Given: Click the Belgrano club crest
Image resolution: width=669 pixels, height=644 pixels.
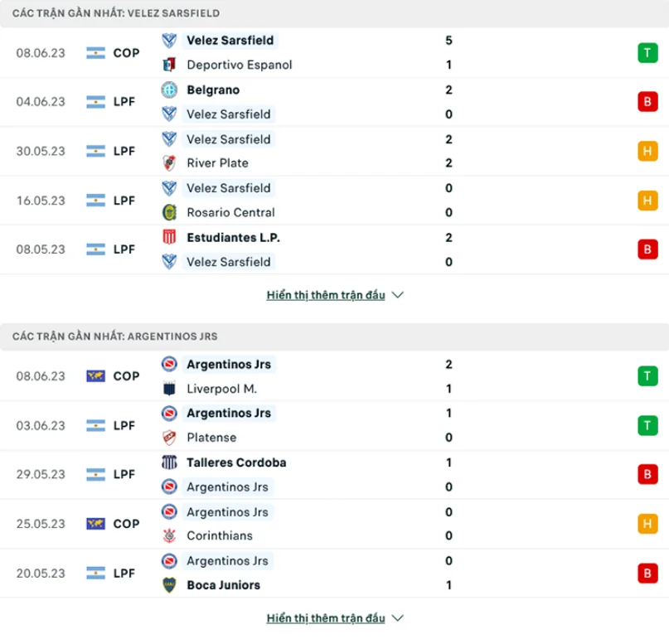Looking at the screenshot, I should [x=170, y=90].
